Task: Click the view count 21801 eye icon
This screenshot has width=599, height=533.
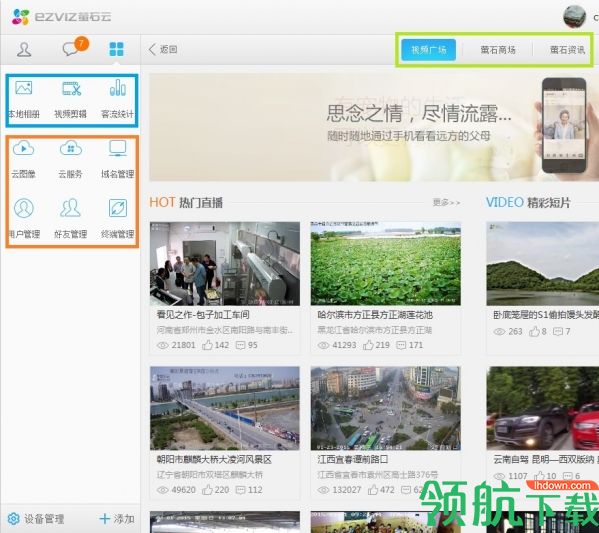Action: click(x=163, y=345)
